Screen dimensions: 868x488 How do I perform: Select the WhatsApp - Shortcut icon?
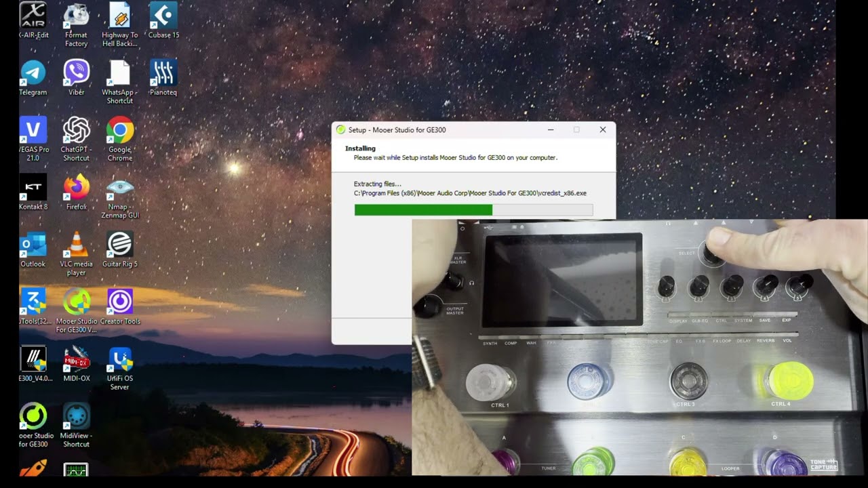pos(120,83)
